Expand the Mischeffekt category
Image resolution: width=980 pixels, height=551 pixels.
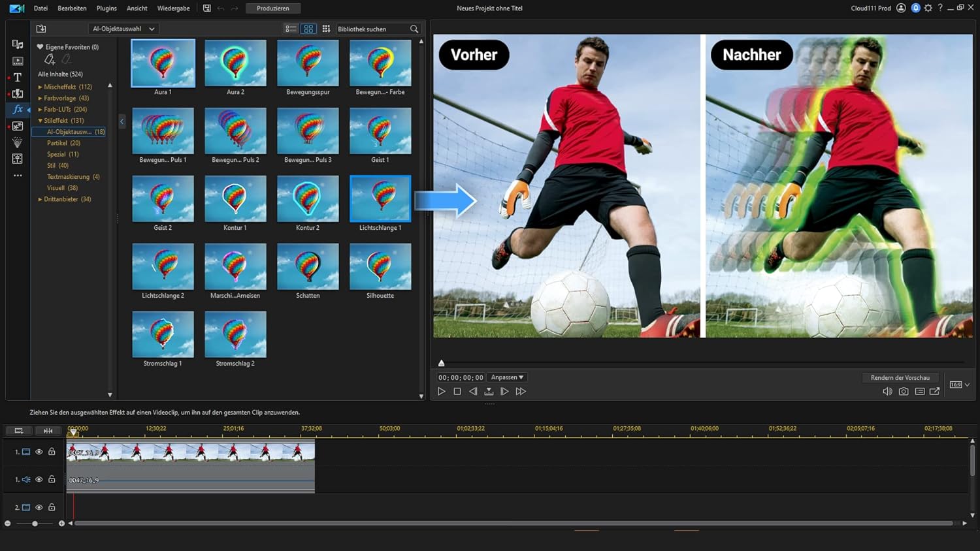click(40, 87)
